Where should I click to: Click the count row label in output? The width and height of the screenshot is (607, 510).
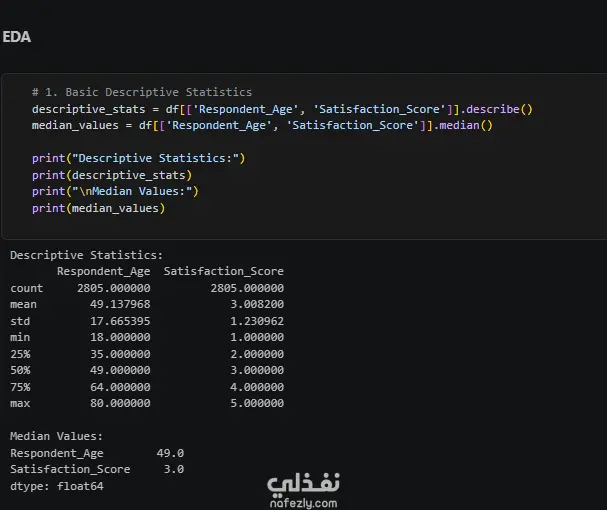[x=27, y=288]
